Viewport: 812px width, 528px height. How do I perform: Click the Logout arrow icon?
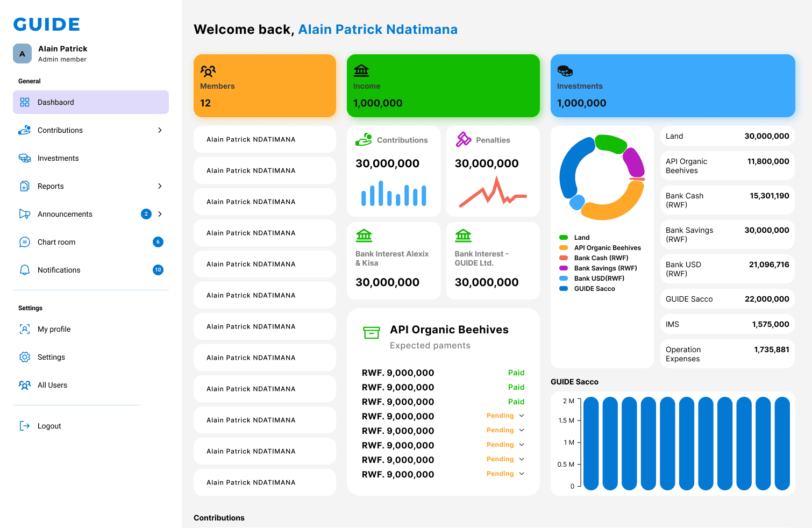coord(25,426)
